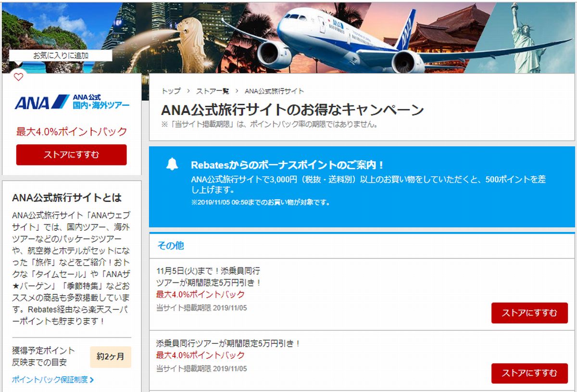This screenshot has height=392, width=577.
Task: Click the 最大4.0%ポイントバック text in sidebar
Action: click(x=72, y=131)
